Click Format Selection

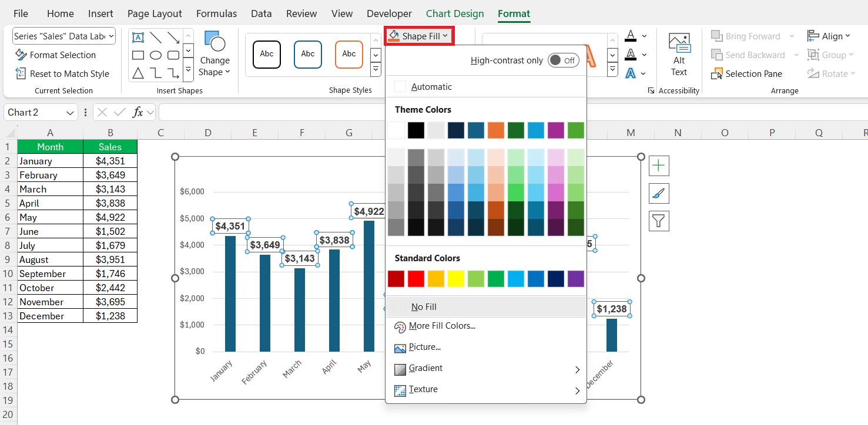click(55, 55)
